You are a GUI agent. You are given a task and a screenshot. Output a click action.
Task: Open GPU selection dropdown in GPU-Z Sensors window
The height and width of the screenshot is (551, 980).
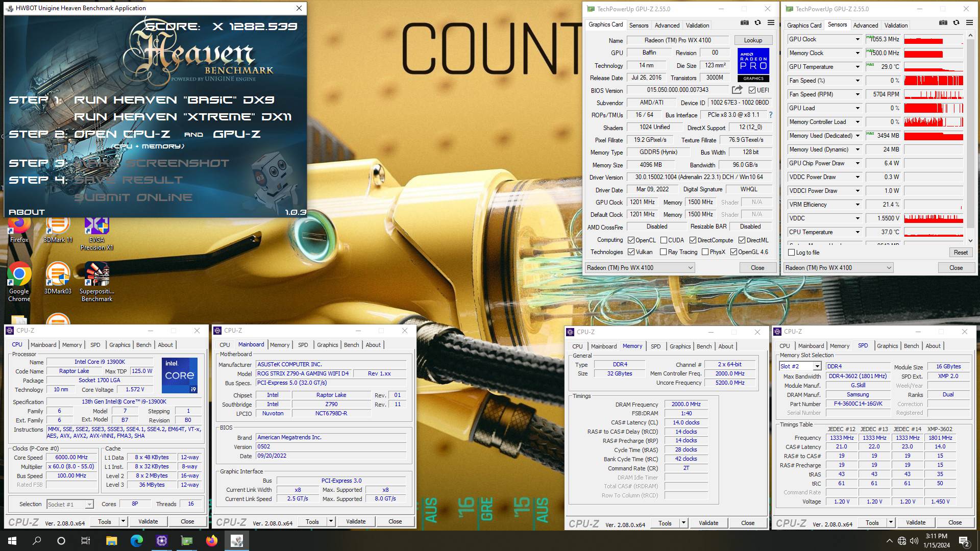click(839, 268)
